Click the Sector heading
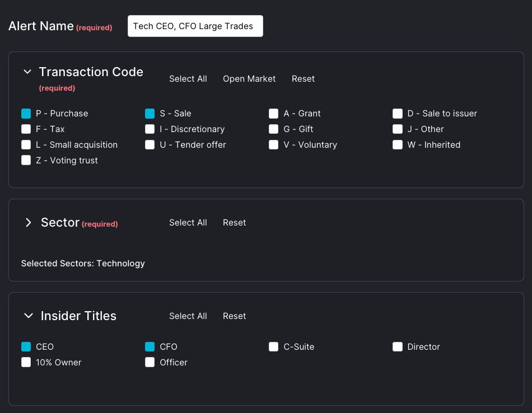532x413 pixels. tap(60, 222)
